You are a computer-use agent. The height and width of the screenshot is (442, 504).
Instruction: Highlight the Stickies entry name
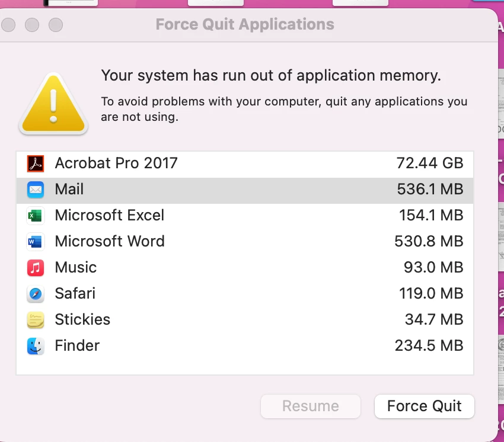click(x=82, y=320)
